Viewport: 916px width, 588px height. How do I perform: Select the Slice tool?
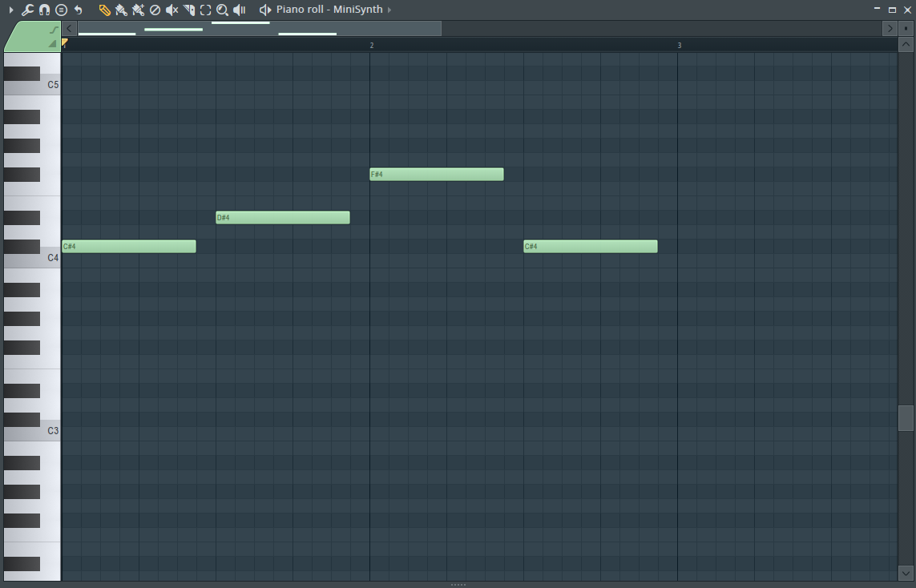click(x=188, y=10)
